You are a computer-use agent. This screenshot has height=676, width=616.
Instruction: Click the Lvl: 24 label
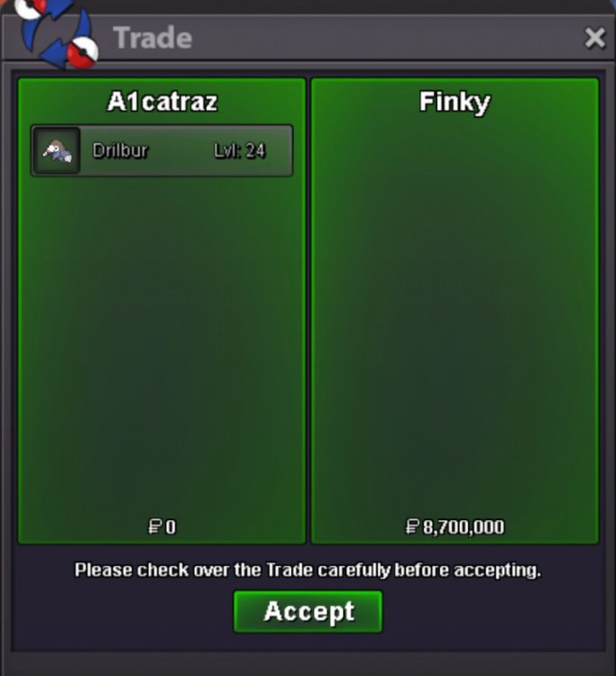(239, 151)
